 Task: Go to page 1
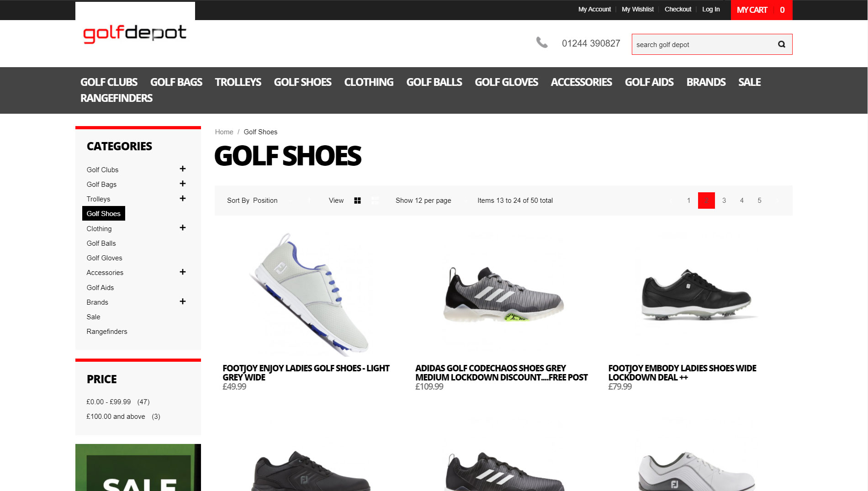tap(688, 201)
